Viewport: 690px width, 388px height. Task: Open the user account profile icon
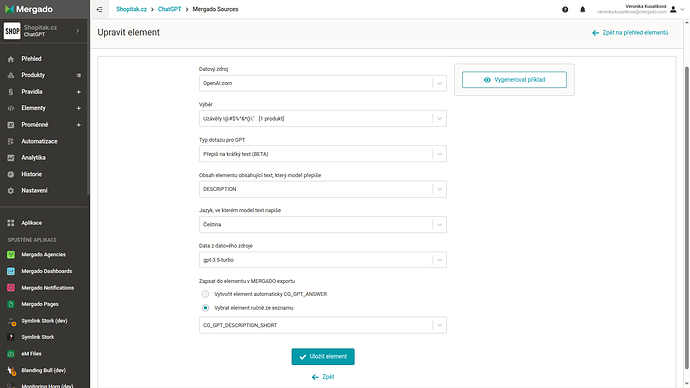pos(673,9)
